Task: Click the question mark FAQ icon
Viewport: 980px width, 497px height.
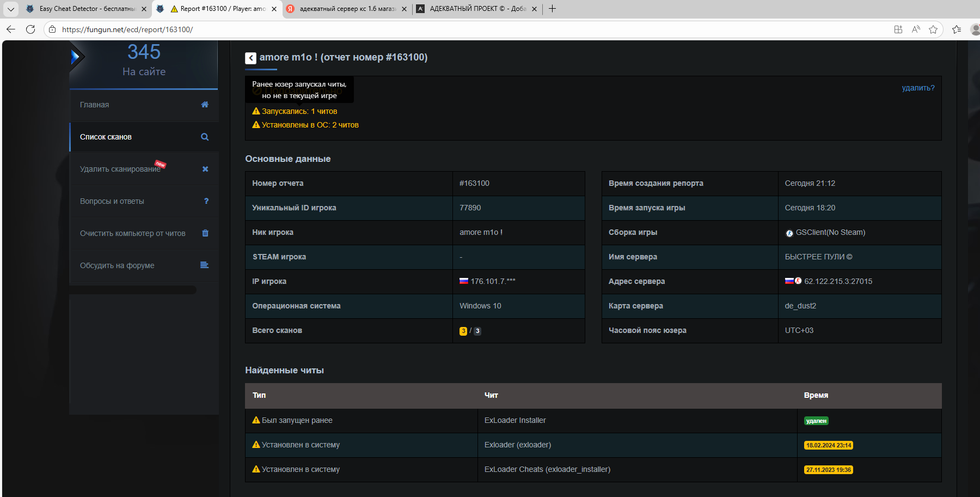Action: [x=206, y=201]
